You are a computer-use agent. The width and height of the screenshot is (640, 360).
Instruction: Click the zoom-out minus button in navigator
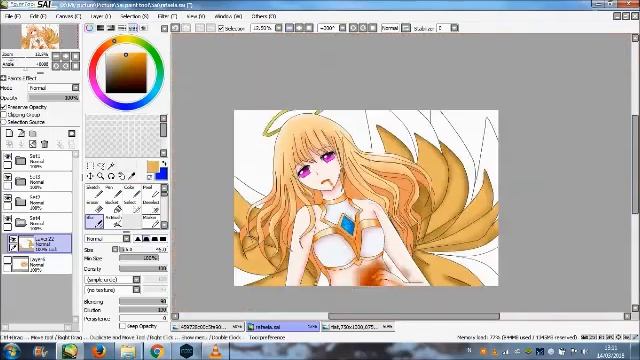pyautogui.click(x=56, y=57)
